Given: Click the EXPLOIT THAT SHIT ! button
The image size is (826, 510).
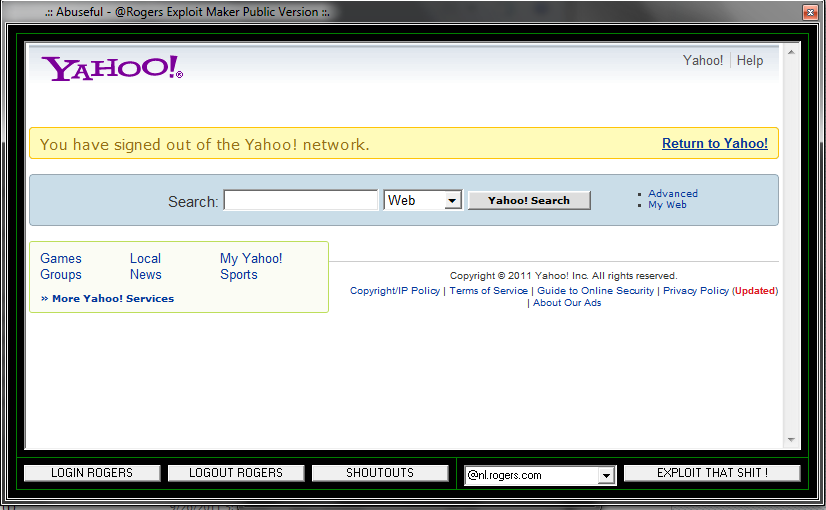Looking at the screenshot, I should (712, 473).
